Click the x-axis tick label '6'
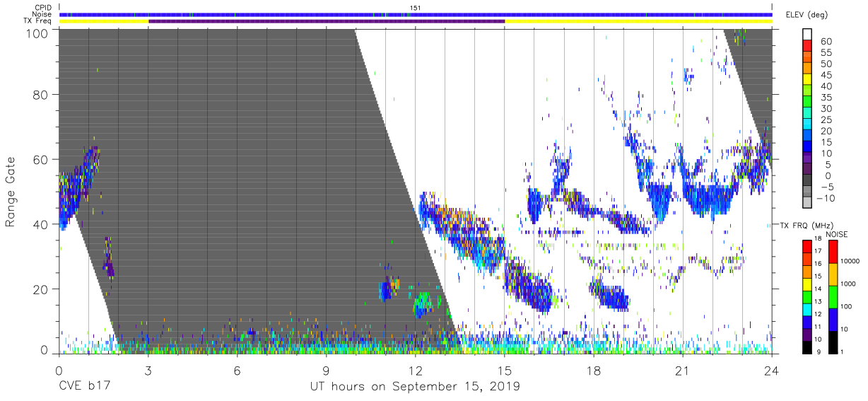The width and height of the screenshot is (868, 401). [x=237, y=370]
